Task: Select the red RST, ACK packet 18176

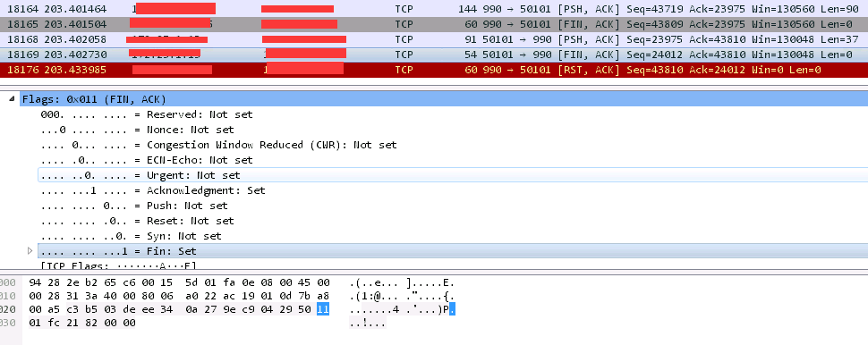Action: click(x=434, y=70)
